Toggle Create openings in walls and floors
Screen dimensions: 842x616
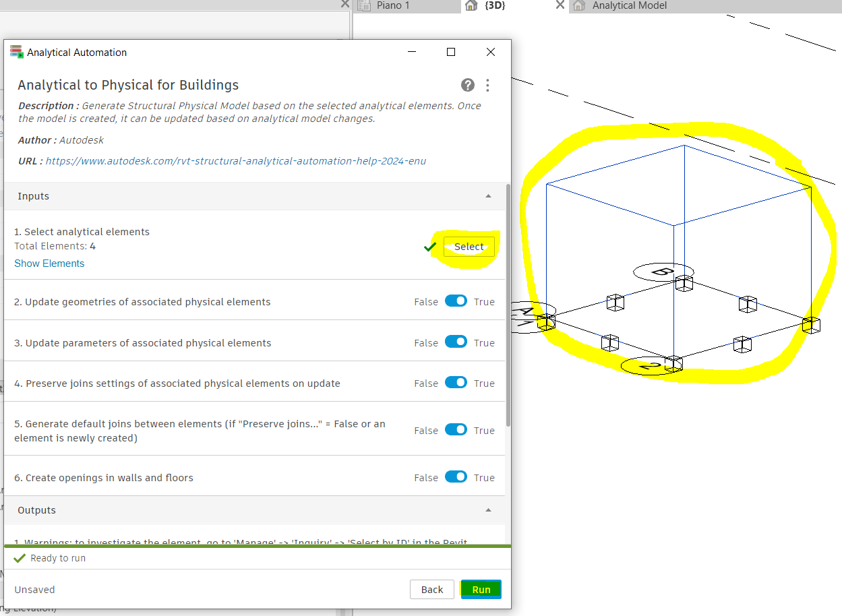pos(456,477)
